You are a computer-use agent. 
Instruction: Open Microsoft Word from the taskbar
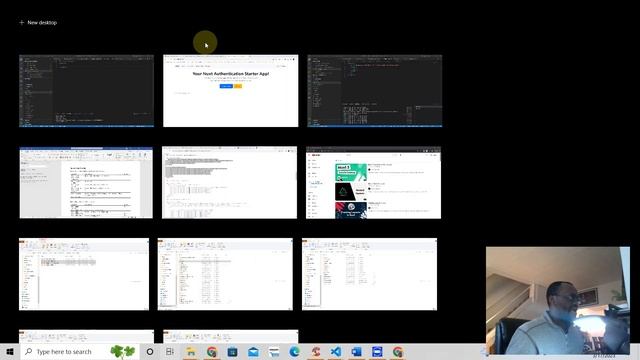coord(356,351)
